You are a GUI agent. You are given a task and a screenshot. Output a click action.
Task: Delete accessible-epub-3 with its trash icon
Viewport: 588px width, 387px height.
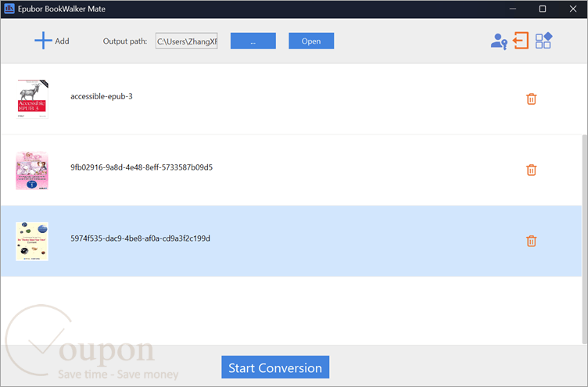pyautogui.click(x=531, y=99)
